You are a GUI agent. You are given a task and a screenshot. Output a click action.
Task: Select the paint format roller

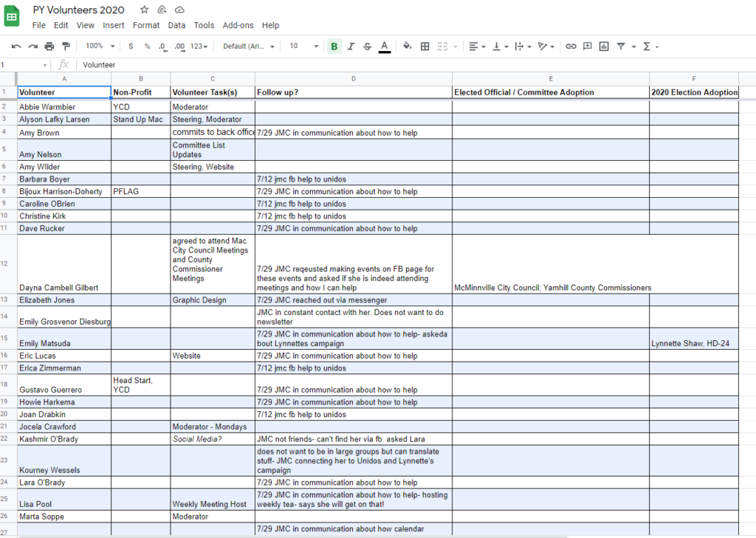66,46
